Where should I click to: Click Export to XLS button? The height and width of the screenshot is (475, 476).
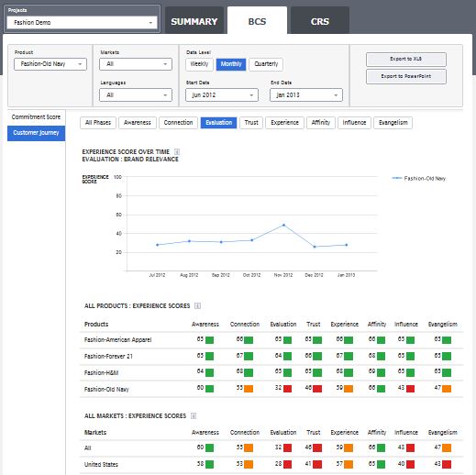click(406, 60)
